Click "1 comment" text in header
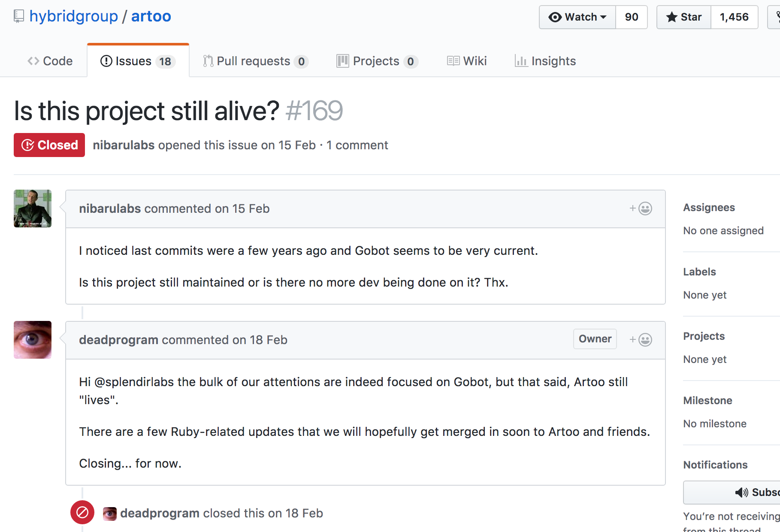780x532 pixels. click(357, 145)
